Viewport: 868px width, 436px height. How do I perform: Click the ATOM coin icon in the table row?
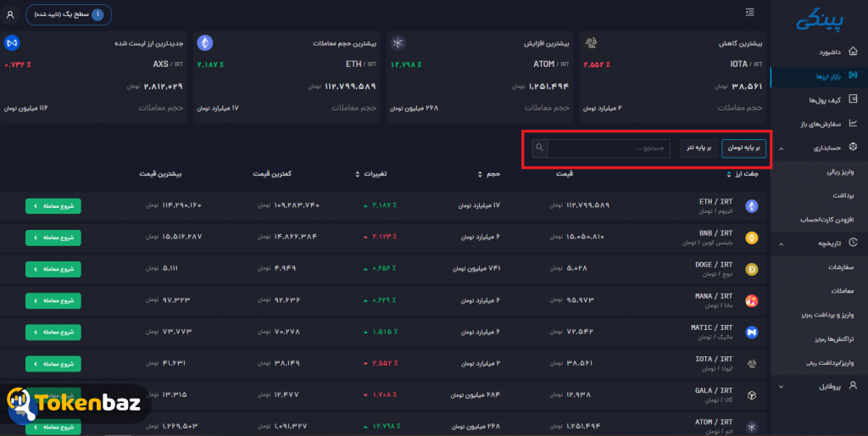coord(751,428)
